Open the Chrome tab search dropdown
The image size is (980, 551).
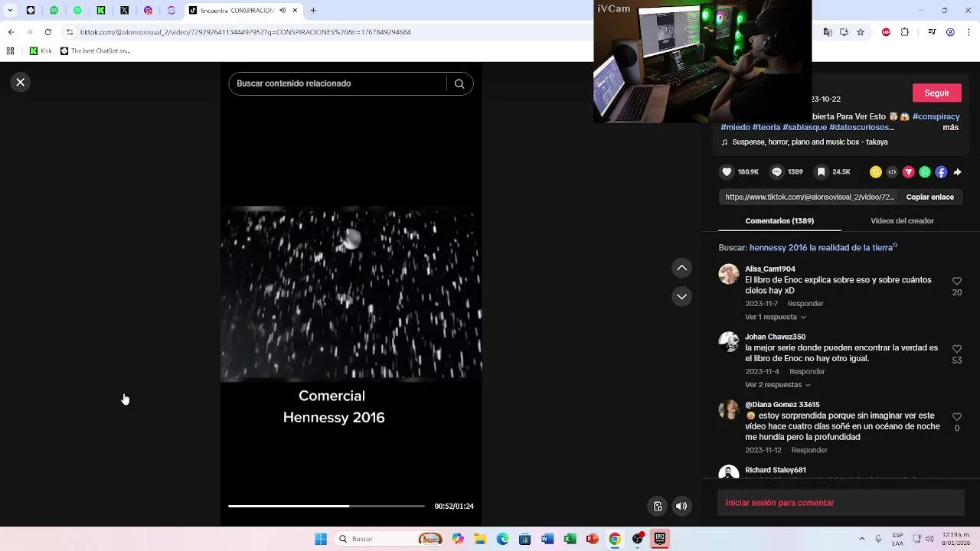tap(10, 11)
